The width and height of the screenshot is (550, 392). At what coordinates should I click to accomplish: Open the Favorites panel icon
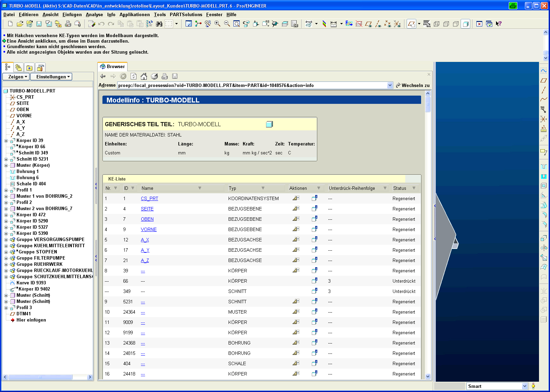(x=30, y=67)
